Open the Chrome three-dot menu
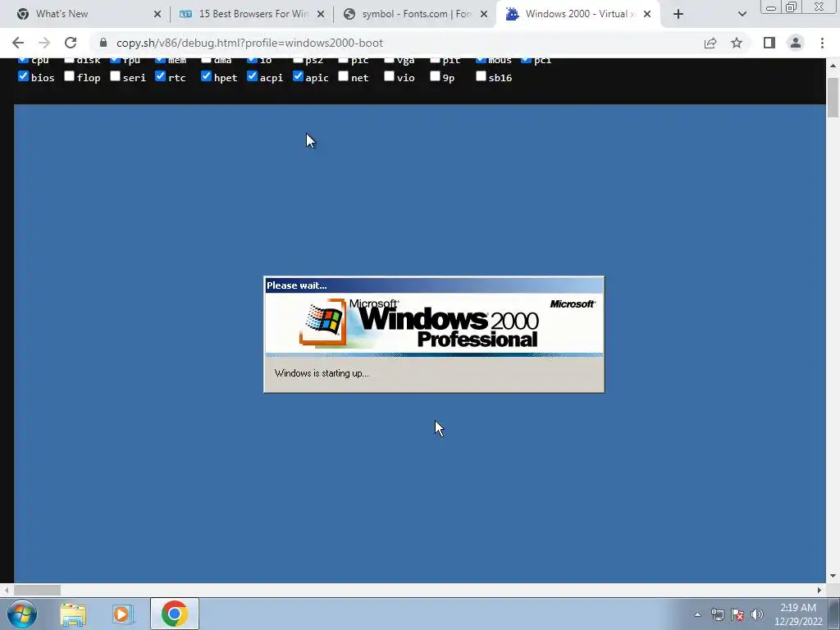This screenshot has height=630, width=840. (x=822, y=43)
